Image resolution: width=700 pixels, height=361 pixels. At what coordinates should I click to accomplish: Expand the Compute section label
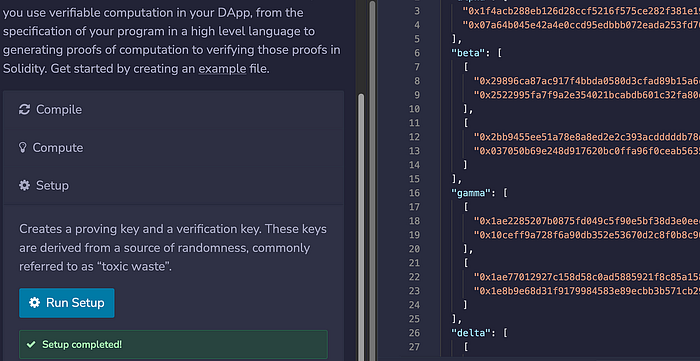click(58, 148)
